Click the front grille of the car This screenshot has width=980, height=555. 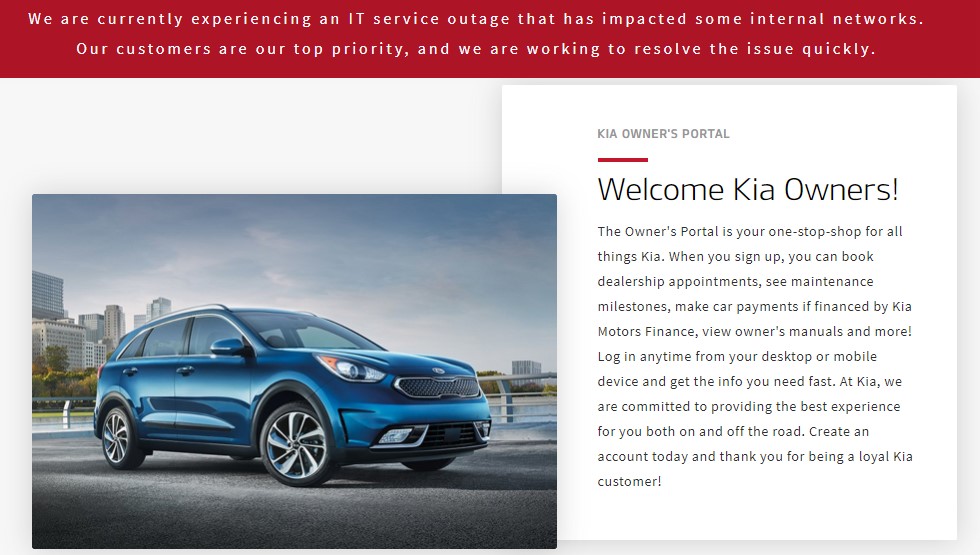pos(438,388)
